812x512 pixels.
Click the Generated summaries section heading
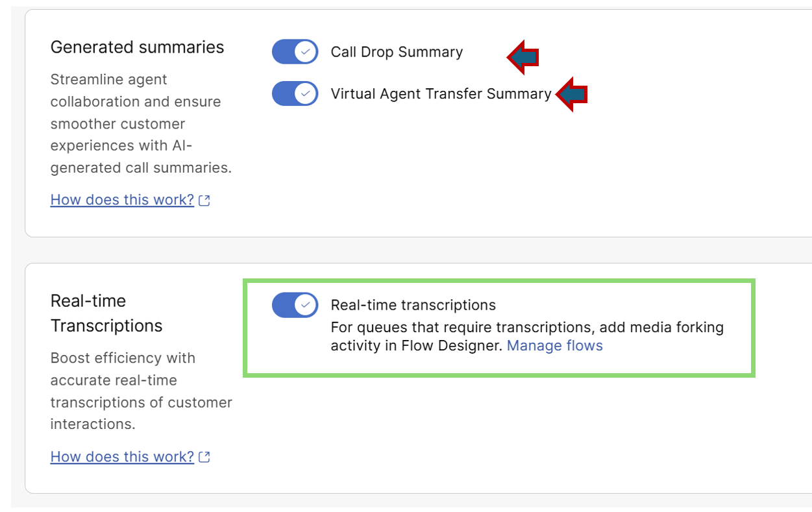137,47
